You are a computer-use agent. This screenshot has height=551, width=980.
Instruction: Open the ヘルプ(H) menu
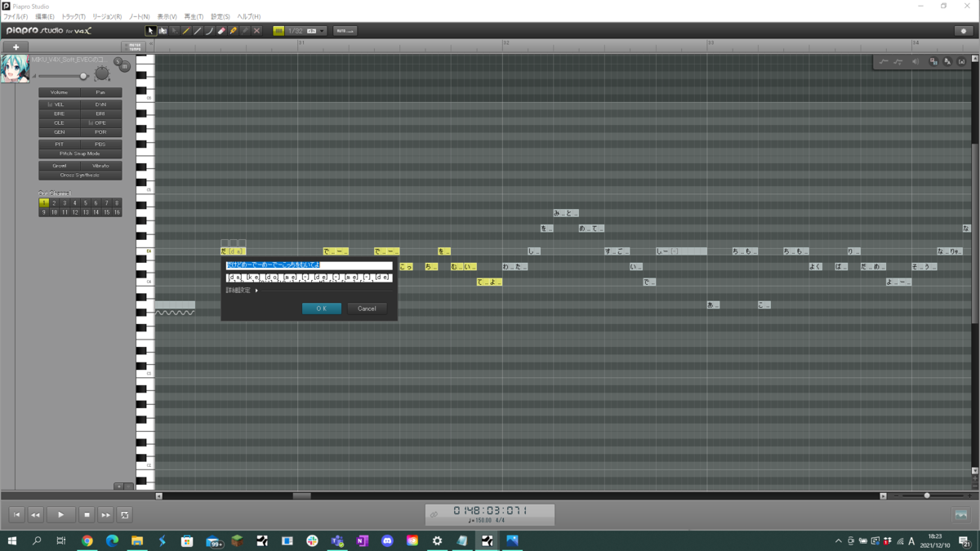[x=248, y=16]
